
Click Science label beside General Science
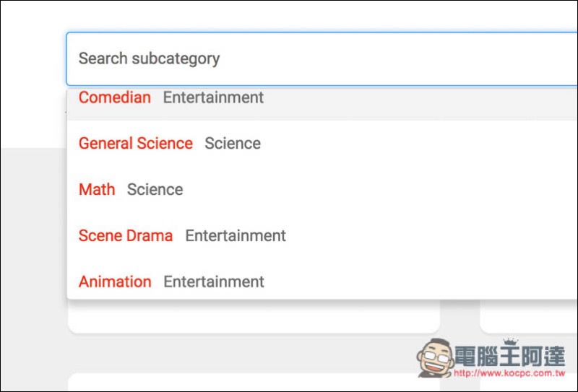233,144
